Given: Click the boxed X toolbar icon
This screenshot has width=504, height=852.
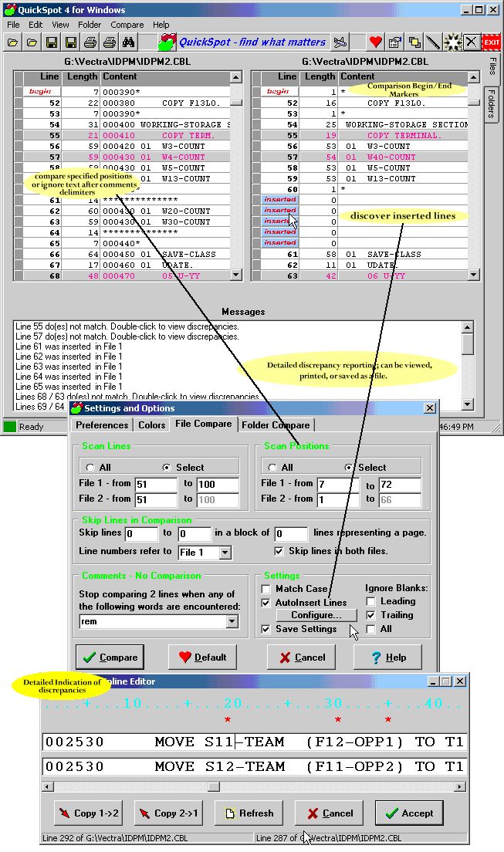Looking at the screenshot, I should click(x=472, y=42).
